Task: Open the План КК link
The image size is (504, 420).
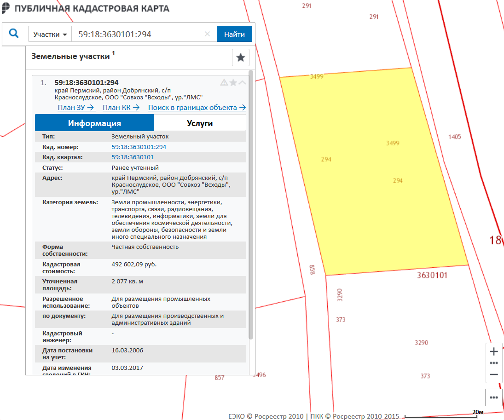Action: (x=121, y=108)
